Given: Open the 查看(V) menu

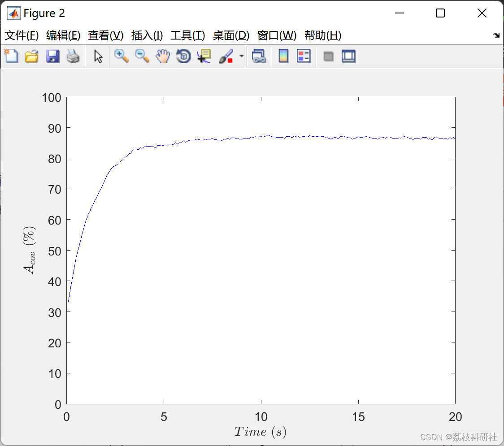Looking at the screenshot, I should click(x=106, y=35).
